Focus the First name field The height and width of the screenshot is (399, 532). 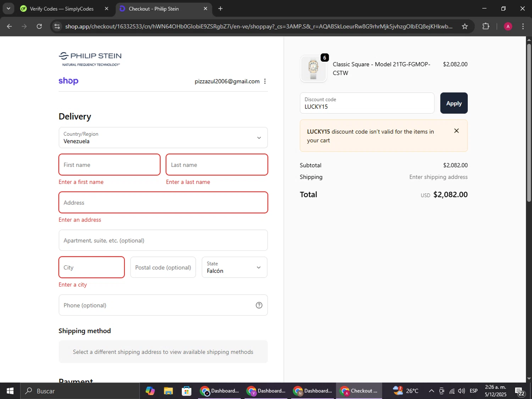pos(110,165)
